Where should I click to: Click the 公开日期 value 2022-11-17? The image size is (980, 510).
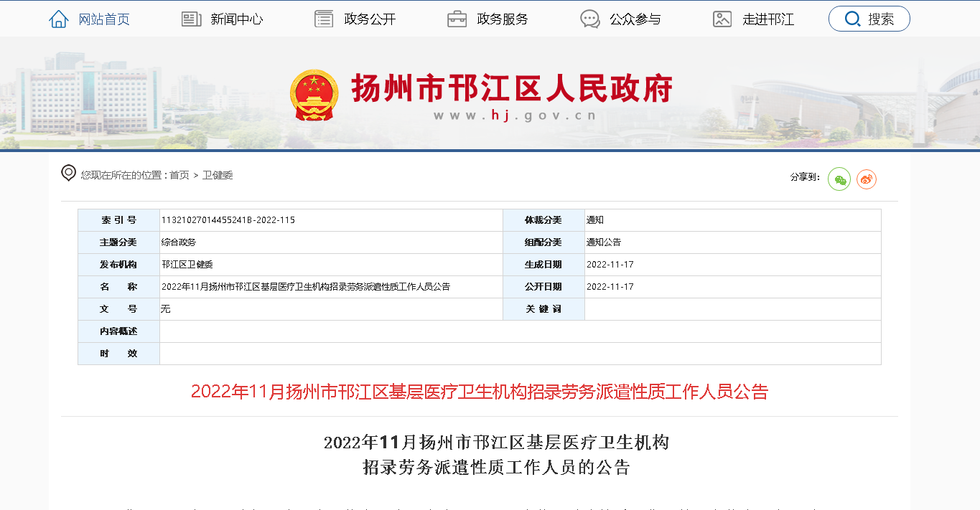(x=610, y=287)
